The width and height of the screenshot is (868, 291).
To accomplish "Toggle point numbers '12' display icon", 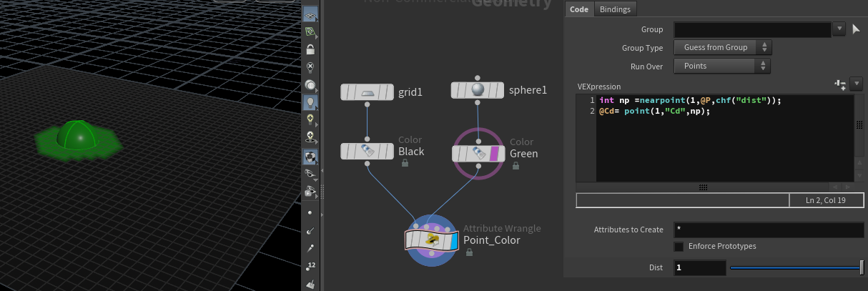I will point(310,266).
